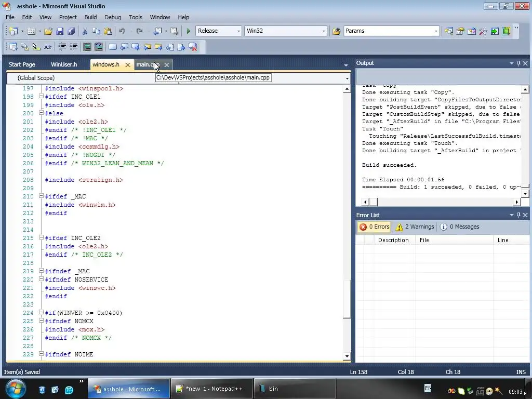Switch to the Start Page tab
The width and height of the screenshot is (532, 399).
point(22,64)
